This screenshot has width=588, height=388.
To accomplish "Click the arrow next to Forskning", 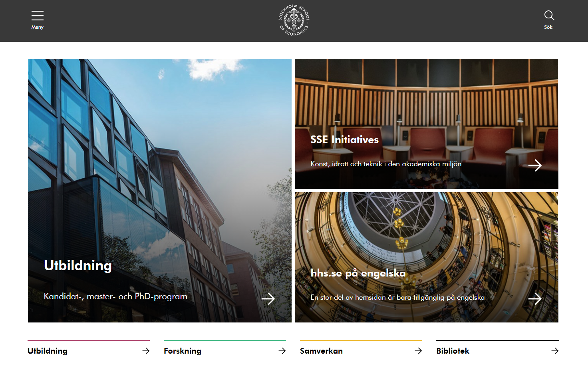I will [282, 351].
